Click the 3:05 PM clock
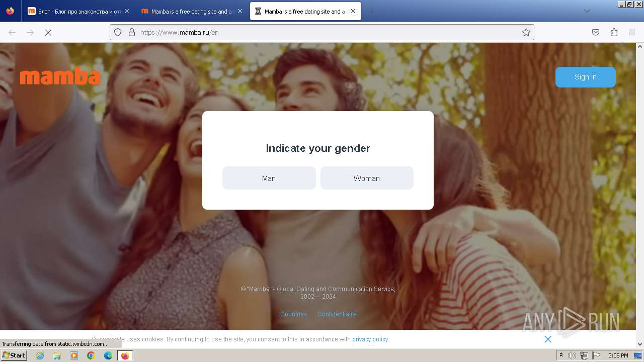This screenshot has height=362, width=644. (618, 355)
